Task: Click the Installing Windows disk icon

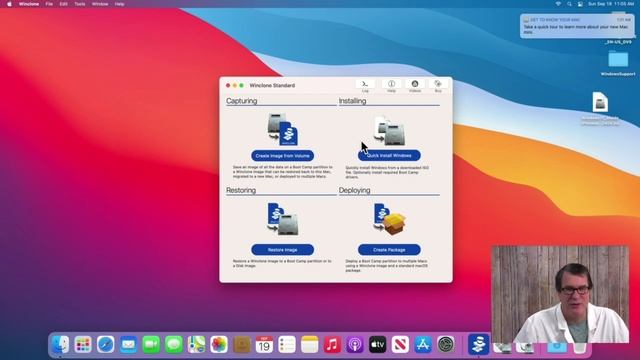Action: [389, 131]
